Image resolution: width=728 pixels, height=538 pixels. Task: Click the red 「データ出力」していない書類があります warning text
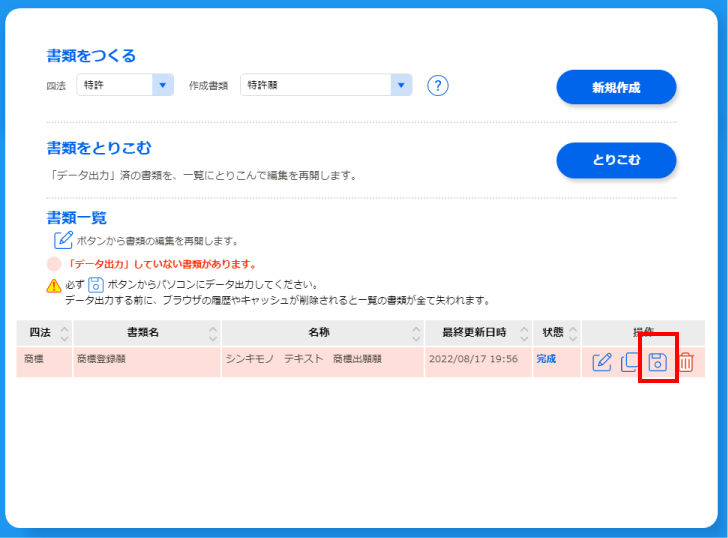[x=161, y=264]
